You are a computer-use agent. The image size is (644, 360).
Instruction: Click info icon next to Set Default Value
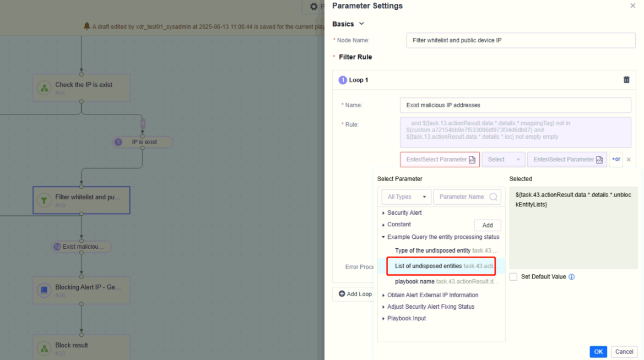[571, 277]
